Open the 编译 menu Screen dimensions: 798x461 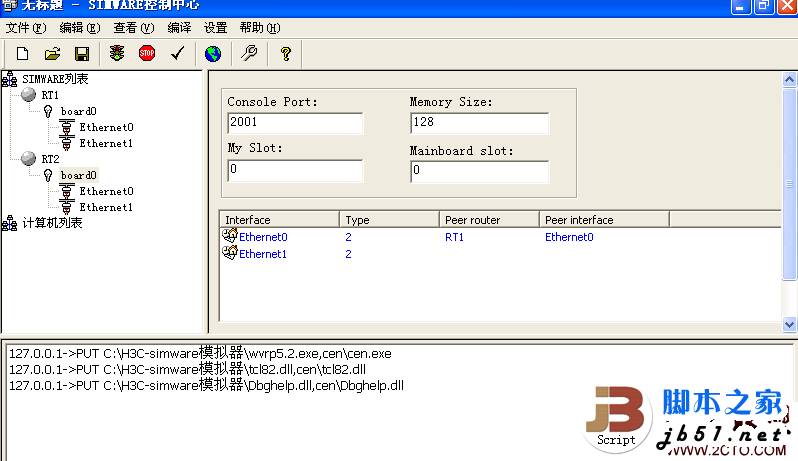coord(180,28)
